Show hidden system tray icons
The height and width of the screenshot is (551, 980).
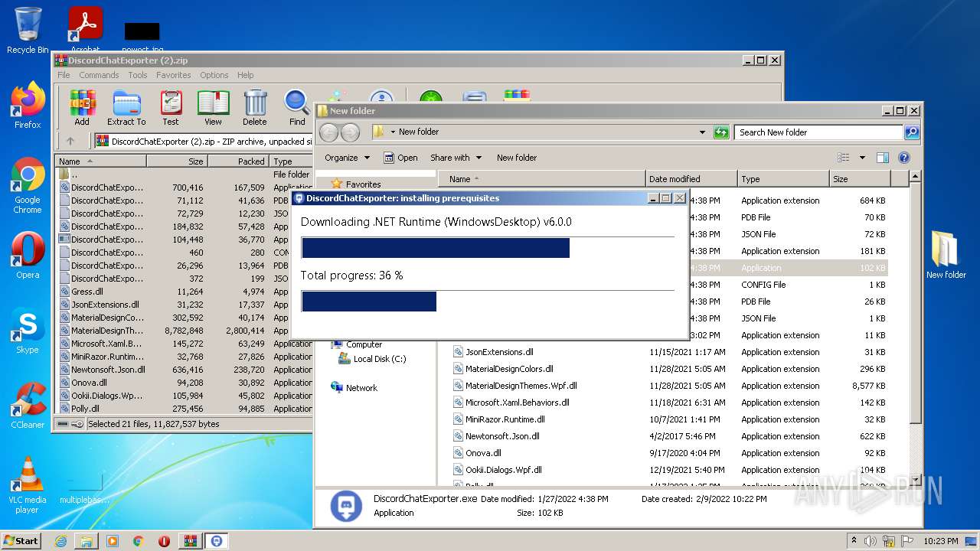coord(854,540)
